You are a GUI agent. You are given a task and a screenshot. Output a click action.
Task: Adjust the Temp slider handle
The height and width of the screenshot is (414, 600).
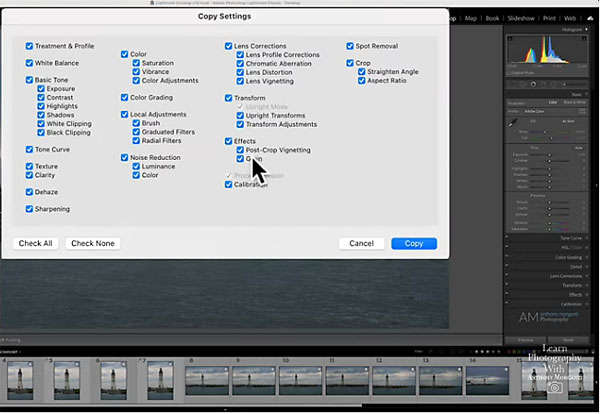point(545,132)
